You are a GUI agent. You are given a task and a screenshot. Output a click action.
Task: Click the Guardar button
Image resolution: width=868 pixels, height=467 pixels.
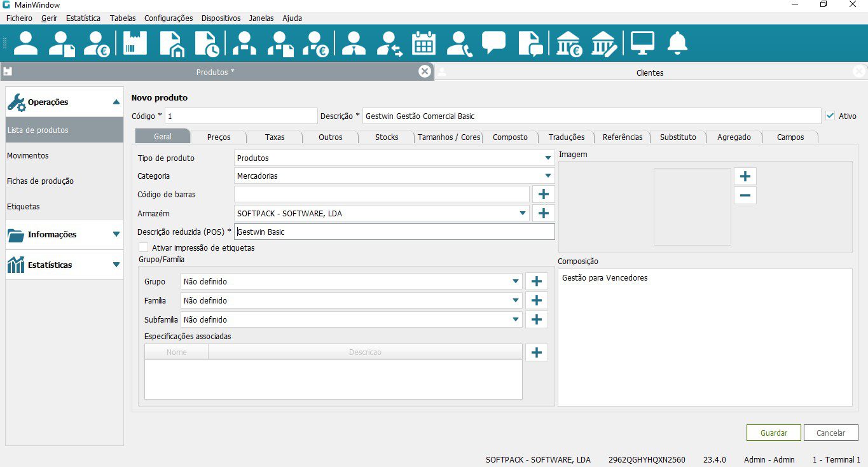tap(774, 433)
